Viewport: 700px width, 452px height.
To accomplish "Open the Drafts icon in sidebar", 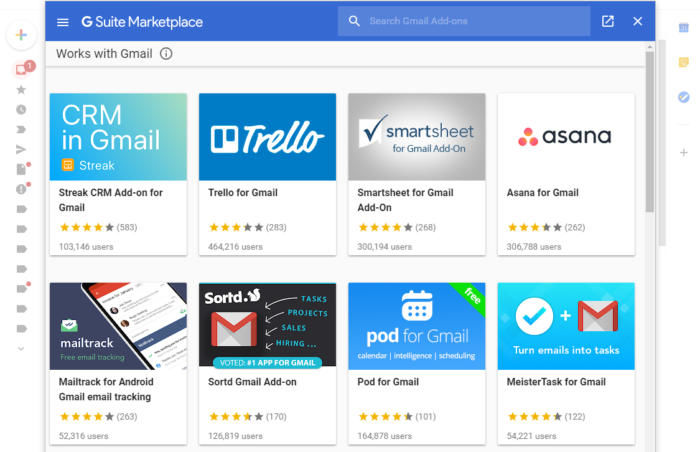I will (x=22, y=168).
